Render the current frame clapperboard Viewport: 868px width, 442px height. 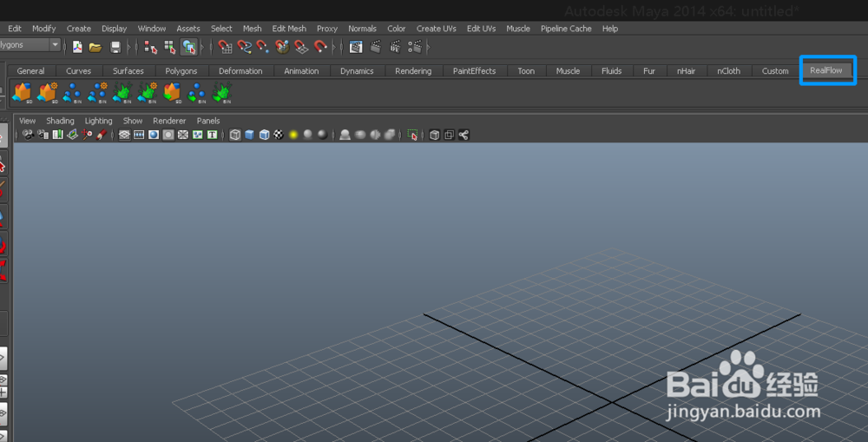[376, 47]
